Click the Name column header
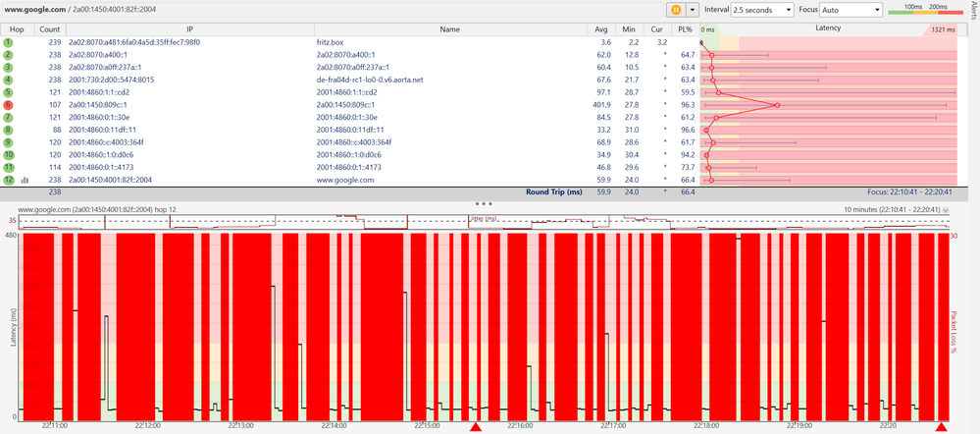 (450, 28)
